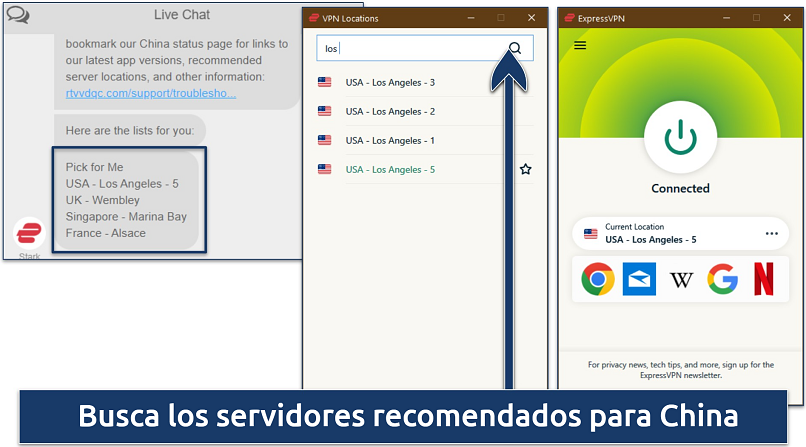
Task: Click the US flag beside Los Angeles - 5
Action: click(x=324, y=169)
